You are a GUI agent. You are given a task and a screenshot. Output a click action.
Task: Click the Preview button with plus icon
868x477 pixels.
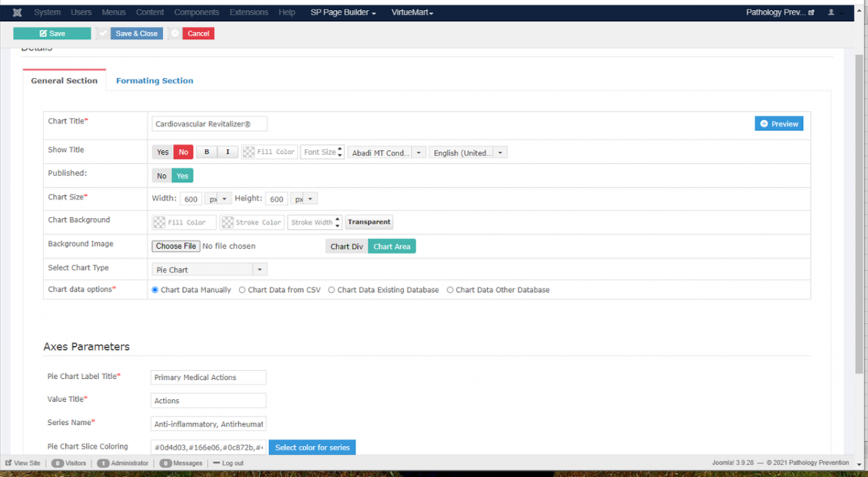click(x=778, y=124)
